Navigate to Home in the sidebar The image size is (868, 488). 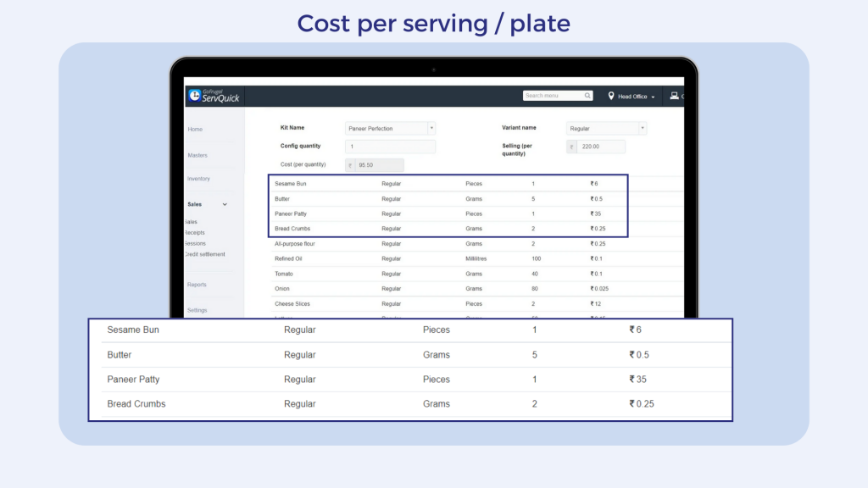click(x=195, y=129)
